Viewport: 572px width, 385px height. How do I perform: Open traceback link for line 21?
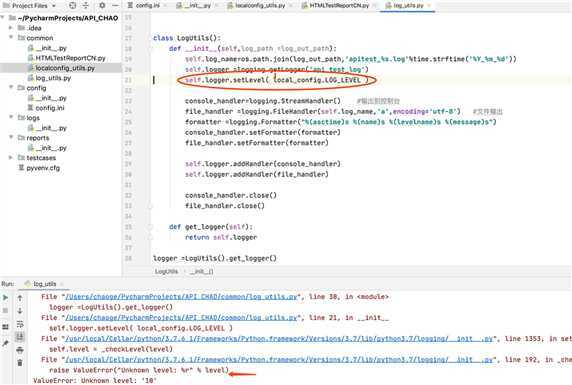[181, 318]
